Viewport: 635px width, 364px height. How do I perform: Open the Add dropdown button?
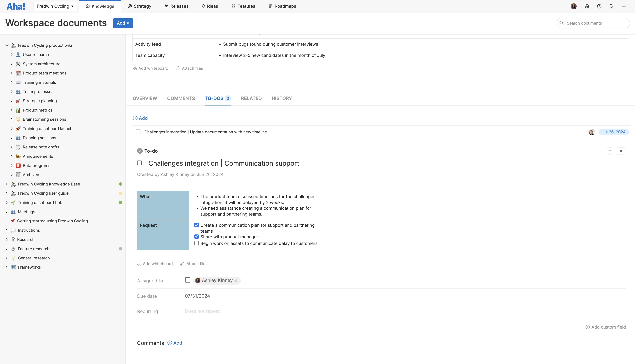pyautogui.click(x=123, y=23)
